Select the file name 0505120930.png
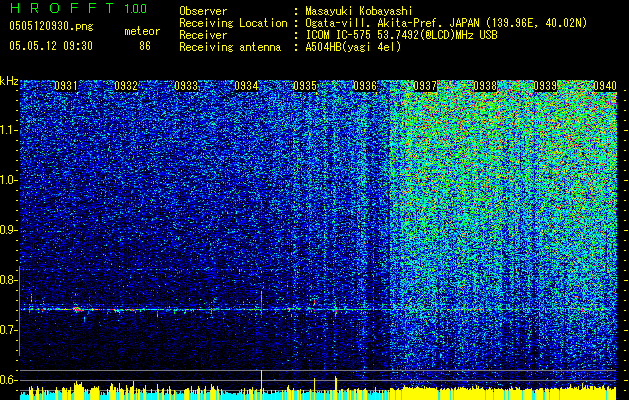Image resolution: width=629 pixels, height=400 pixels. tap(51, 26)
